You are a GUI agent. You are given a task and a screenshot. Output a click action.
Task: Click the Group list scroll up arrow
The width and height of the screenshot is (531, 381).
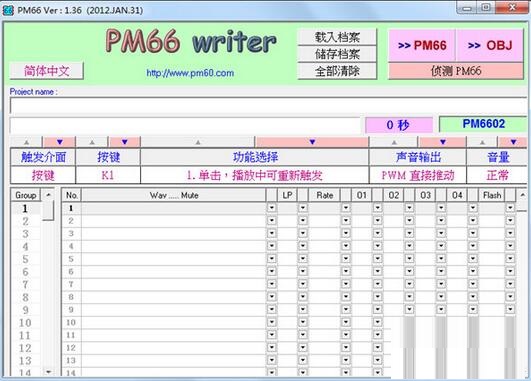[48, 195]
